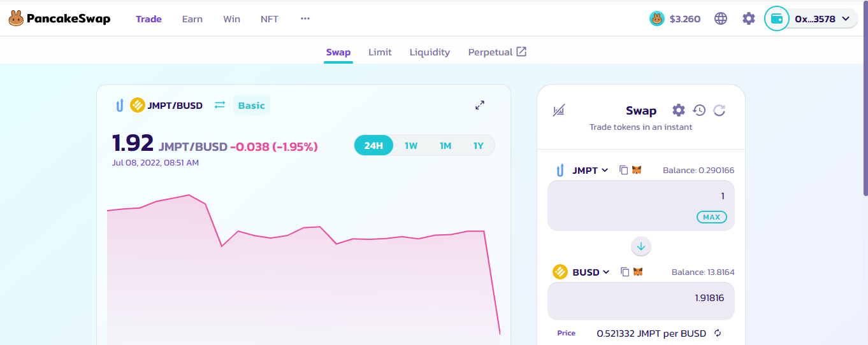Click the CAKE token price icon
Screen dimensions: 868x345
coord(657,18)
